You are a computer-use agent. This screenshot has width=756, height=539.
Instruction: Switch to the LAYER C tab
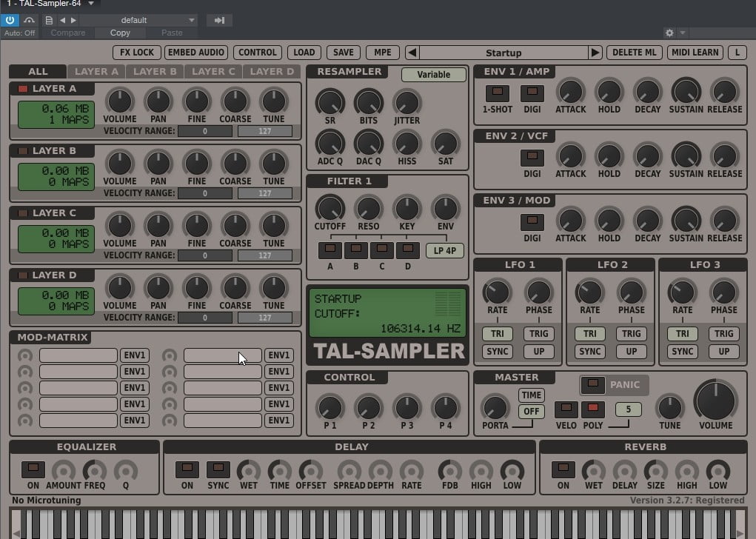click(213, 72)
